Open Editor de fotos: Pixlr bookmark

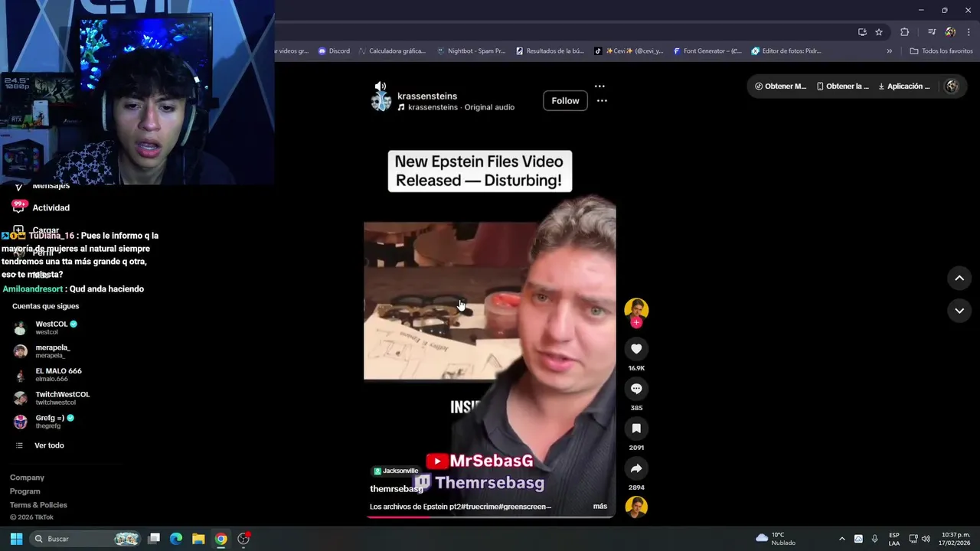[786, 51]
